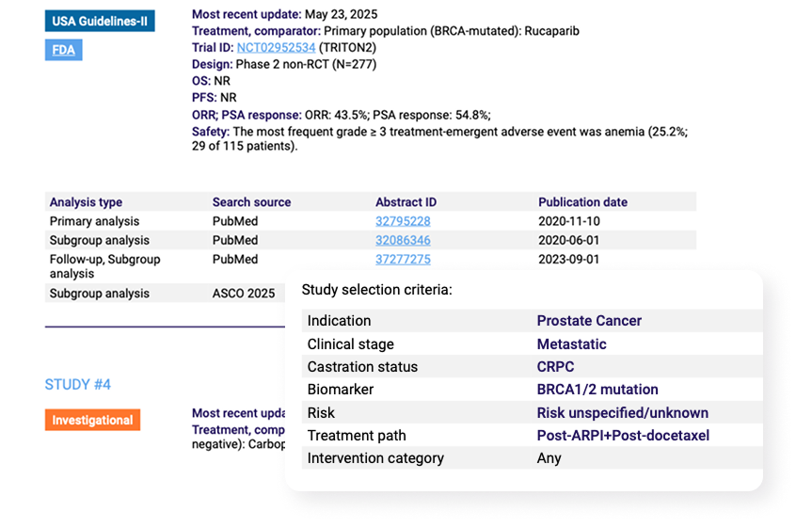Open abstract 32795228 link
The image size is (812, 527).
pos(403,221)
